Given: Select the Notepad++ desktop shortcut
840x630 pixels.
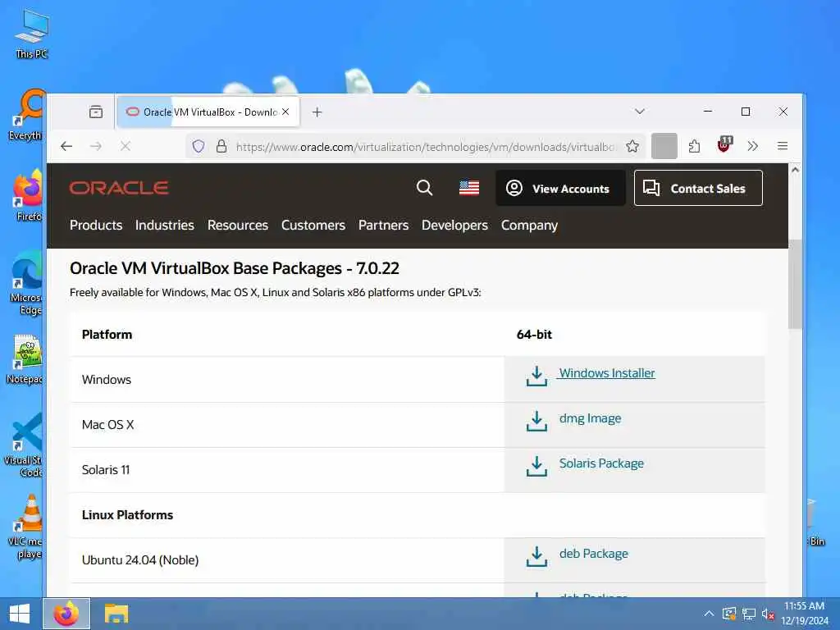Looking at the screenshot, I should pyautogui.click(x=24, y=359).
